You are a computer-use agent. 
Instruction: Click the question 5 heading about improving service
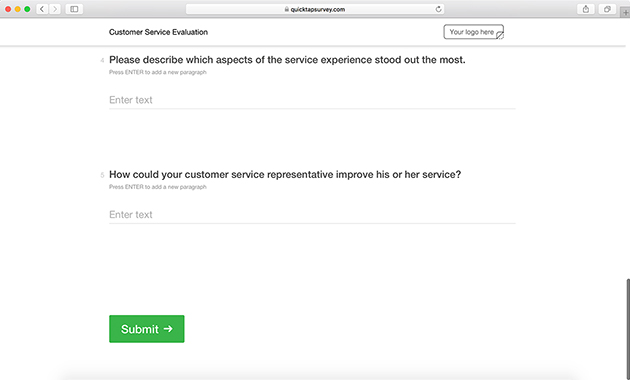pyautogui.click(x=285, y=174)
